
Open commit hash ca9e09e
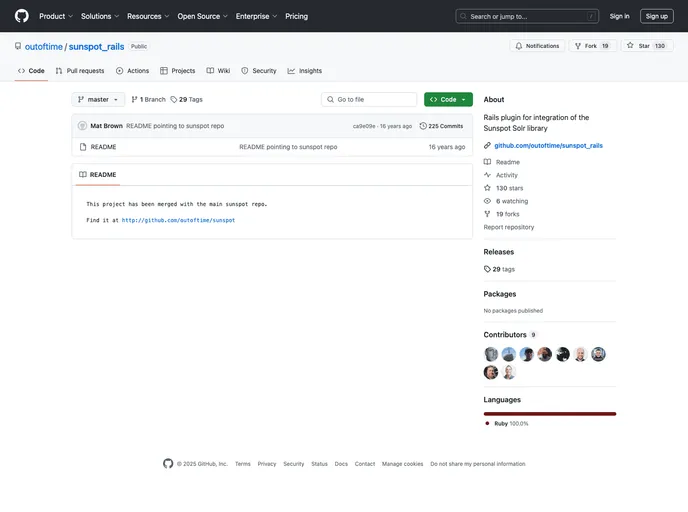tap(364, 126)
